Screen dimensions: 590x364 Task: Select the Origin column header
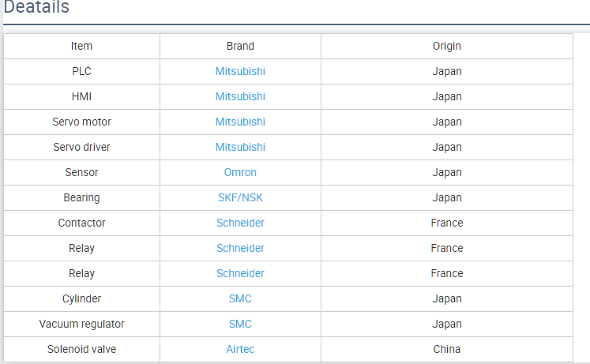pyautogui.click(x=446, y=46)
